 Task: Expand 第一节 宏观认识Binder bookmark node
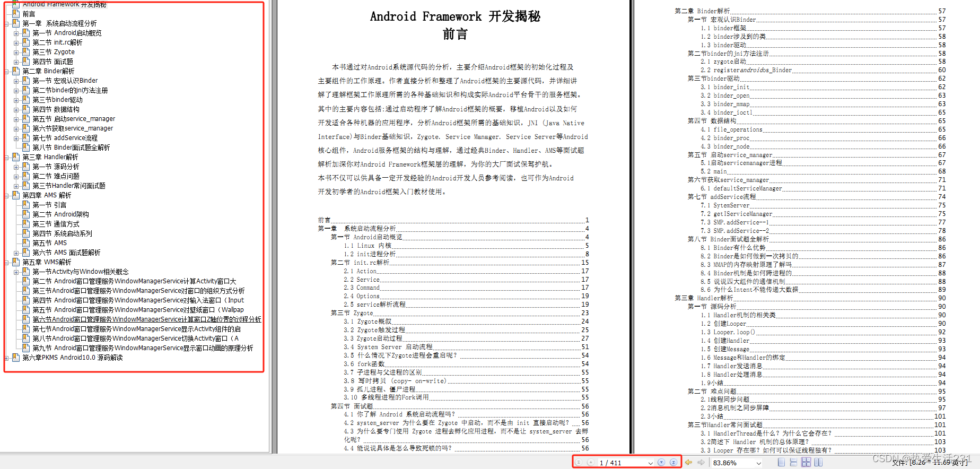click(x=16, y=81)
